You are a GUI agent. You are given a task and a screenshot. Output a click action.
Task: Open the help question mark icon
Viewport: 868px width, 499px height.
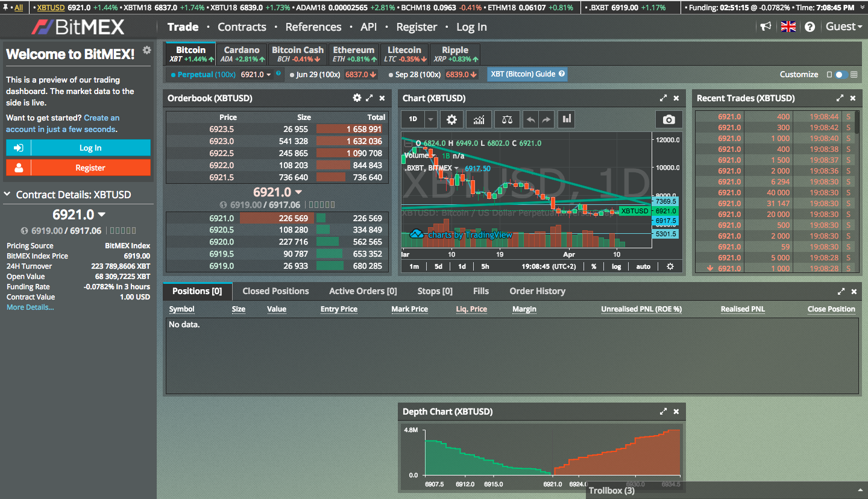[810, 27]
